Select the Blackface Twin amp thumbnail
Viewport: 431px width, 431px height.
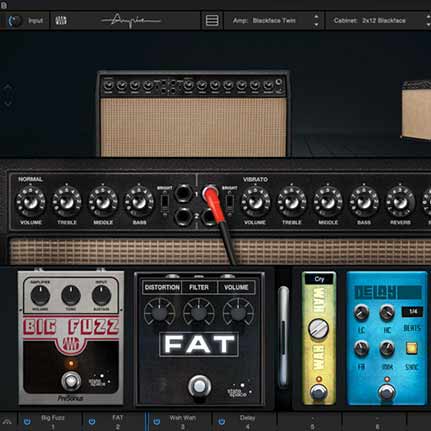tap(193, 114)
